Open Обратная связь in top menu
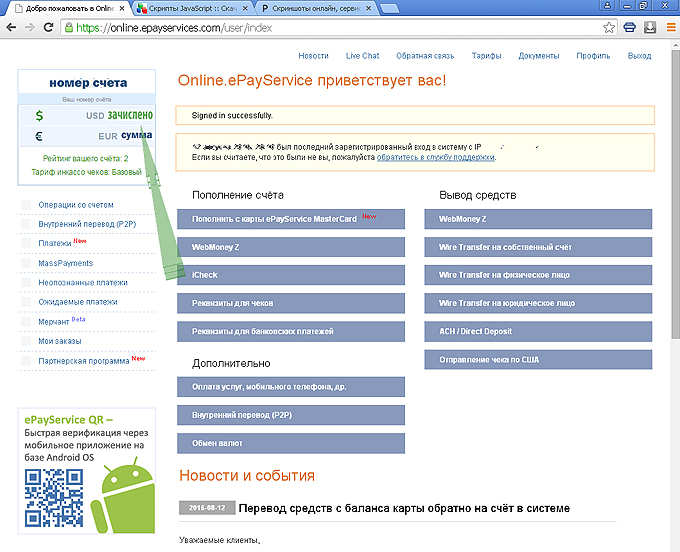This screenshot has height=552, width=680. (425, 56)
